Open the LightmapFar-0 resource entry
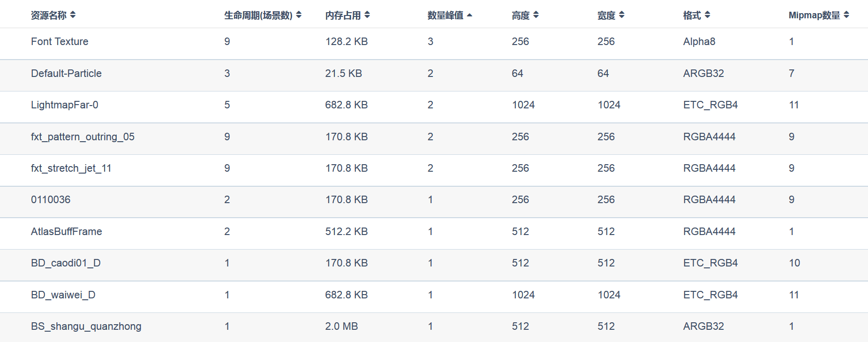The width and height of the screenshot is (868, 342). coord(65,105)
